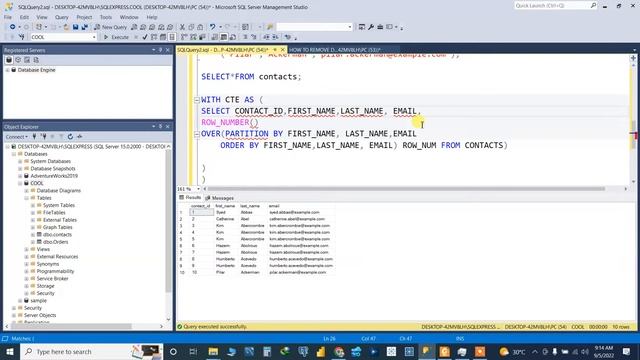Switch to the SQLQuery2.sql tab
Screen dimensions: 640x360
(223, 50)
